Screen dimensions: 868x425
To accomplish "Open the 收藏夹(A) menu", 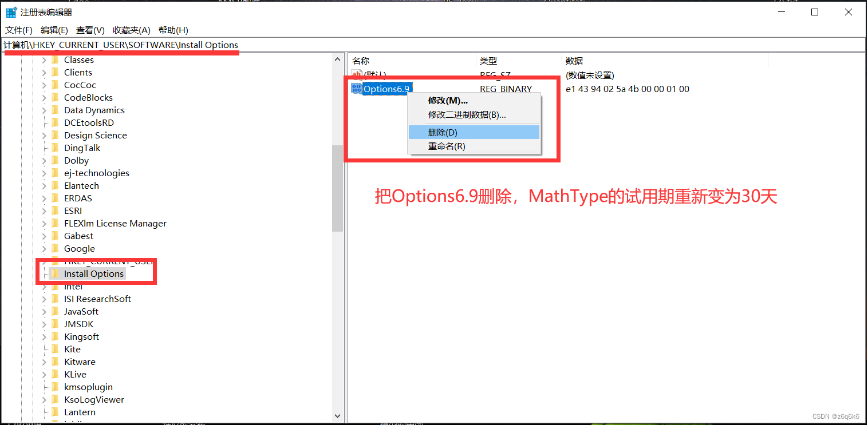I will [131, 30].
